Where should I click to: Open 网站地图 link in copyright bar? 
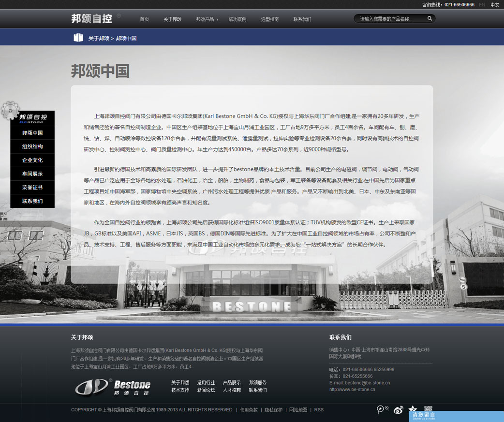point(298,410)
